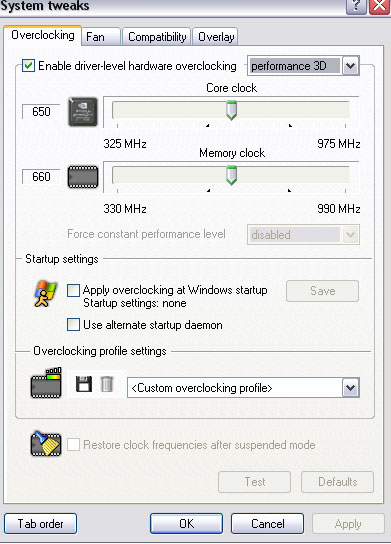Open the Compatibility tab
This screenshot has width=391, height=544.
click(157, 37)
